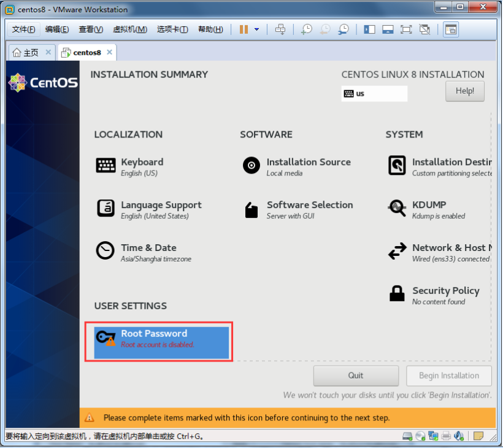The height and width of the screenshot is (448, 503).
Task: Open Installation Destination settings
Action: (451, 166)
